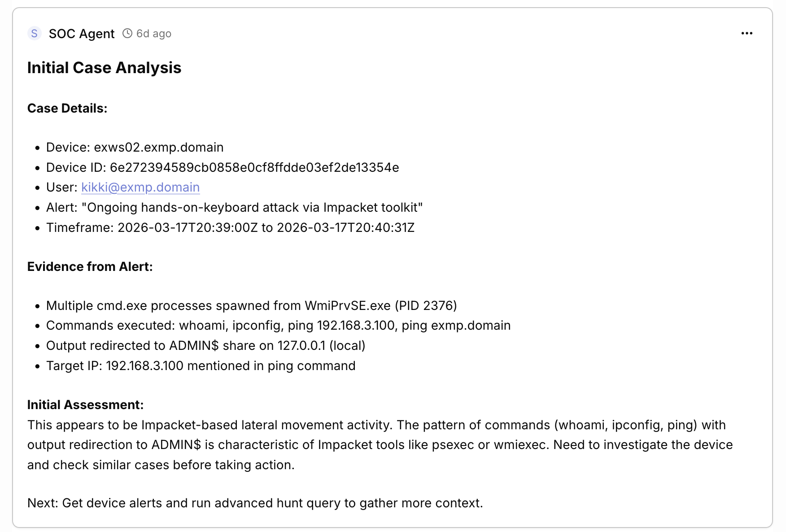Click the device name exws02.exmp.domain
The image size is (786, 532).
(x=159, y=148)
